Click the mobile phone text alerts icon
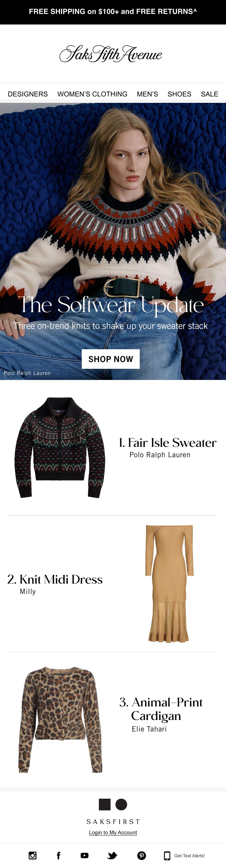This screenshot has height=868, width=226. [x=167, y=856]
